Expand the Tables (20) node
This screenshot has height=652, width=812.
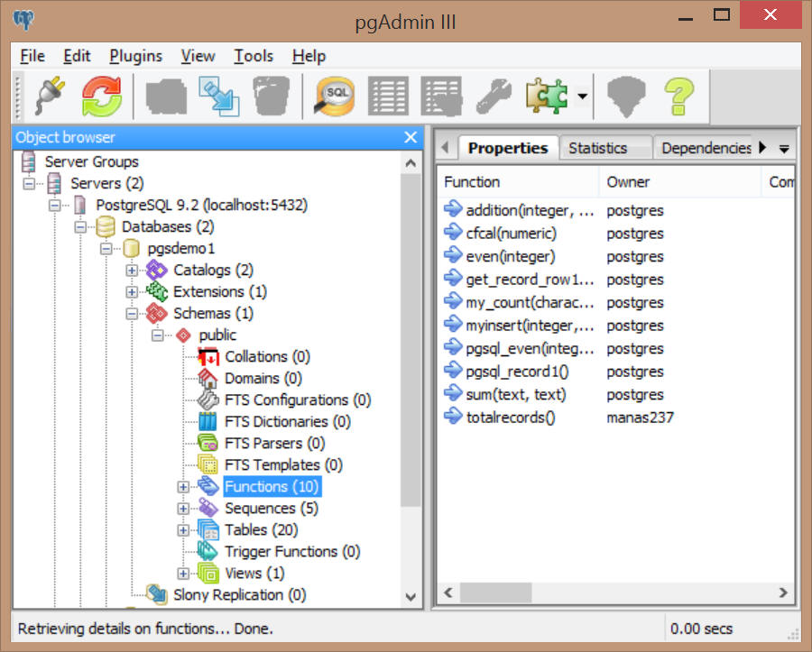(x=183, y=530)
